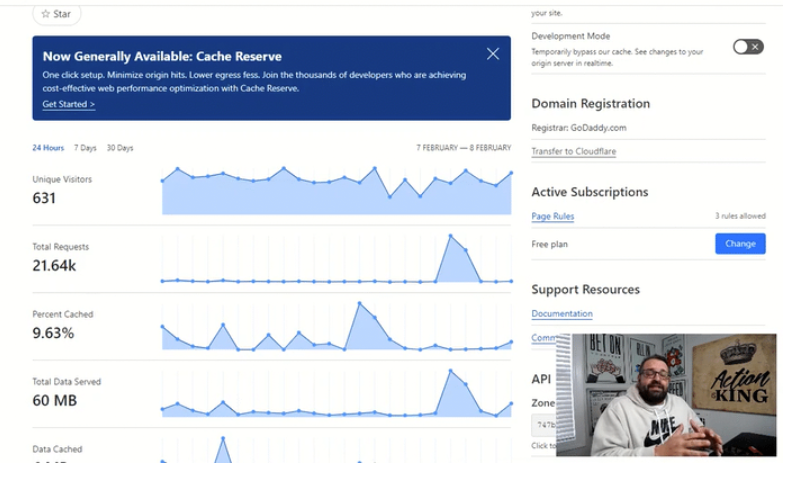The height and width of the screenshot is (496, 802).
Task: Select the 24 Hours range tab
Action: point(48,148)
